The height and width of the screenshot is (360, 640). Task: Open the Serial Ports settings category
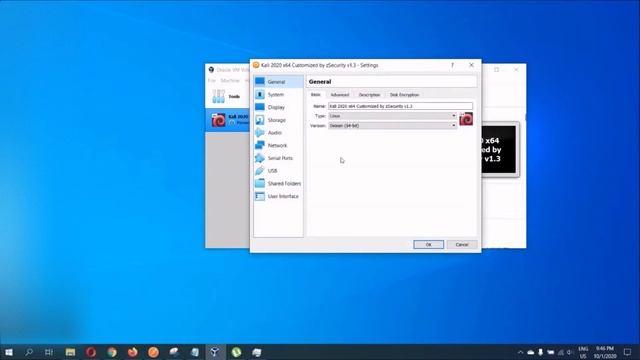click(x=278, y=158)
